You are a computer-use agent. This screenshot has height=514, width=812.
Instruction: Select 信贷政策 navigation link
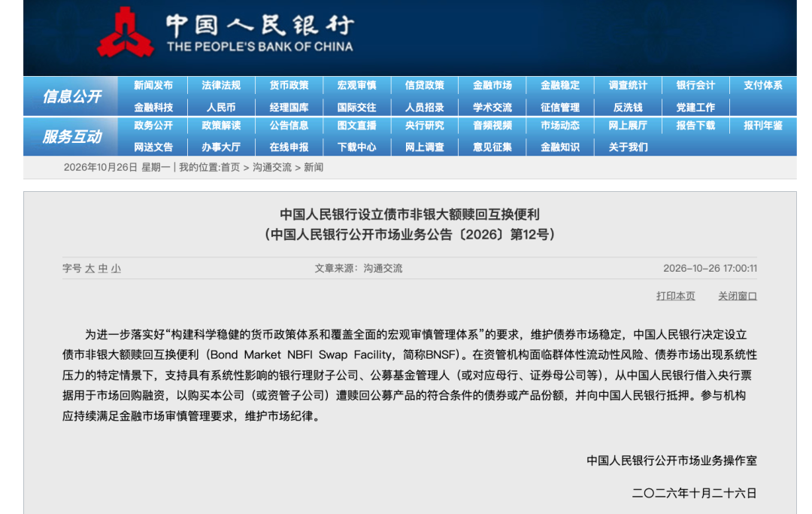tap(425, 86)
